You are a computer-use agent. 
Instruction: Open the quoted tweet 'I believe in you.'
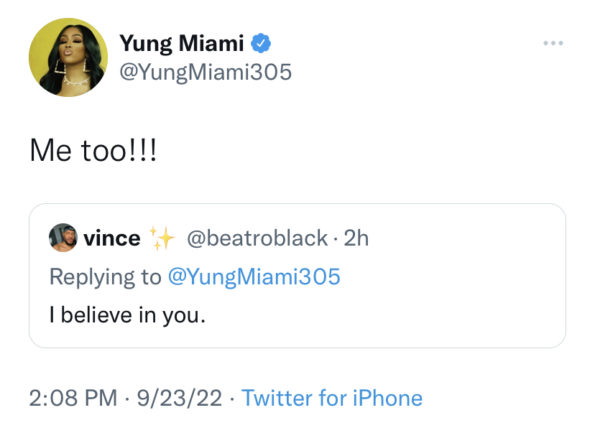coord(128,315)
